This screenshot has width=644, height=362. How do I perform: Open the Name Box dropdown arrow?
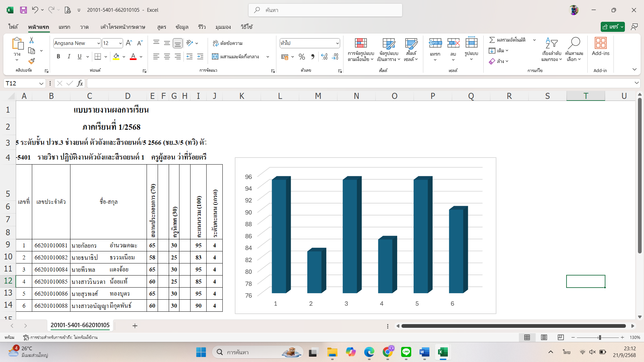(41, 83)
